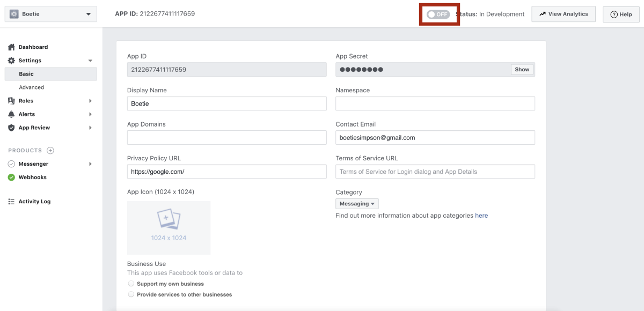Click the Activity Log list icon
This screenshot has height=311, width=644.
coord(11,202)
